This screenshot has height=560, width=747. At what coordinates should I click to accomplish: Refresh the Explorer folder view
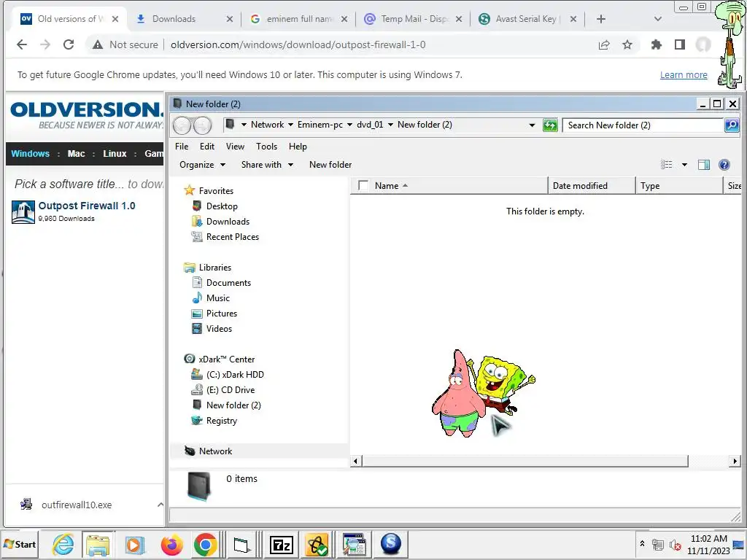point(550,125)
